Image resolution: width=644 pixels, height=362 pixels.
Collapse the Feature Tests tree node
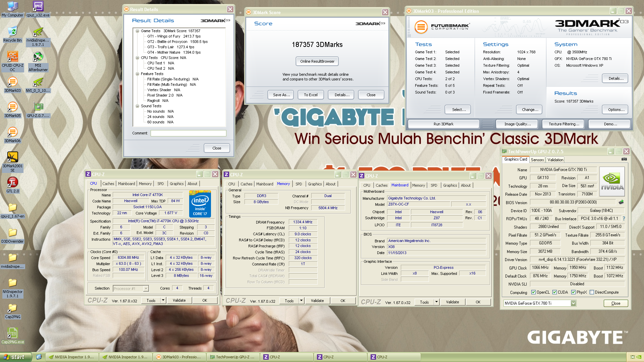click(x=137, y=74)
